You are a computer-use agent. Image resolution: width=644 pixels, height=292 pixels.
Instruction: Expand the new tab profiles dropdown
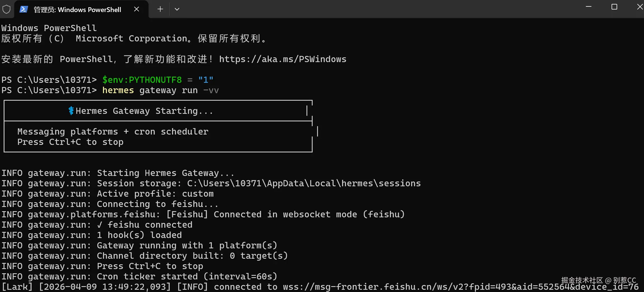[177, 9]
